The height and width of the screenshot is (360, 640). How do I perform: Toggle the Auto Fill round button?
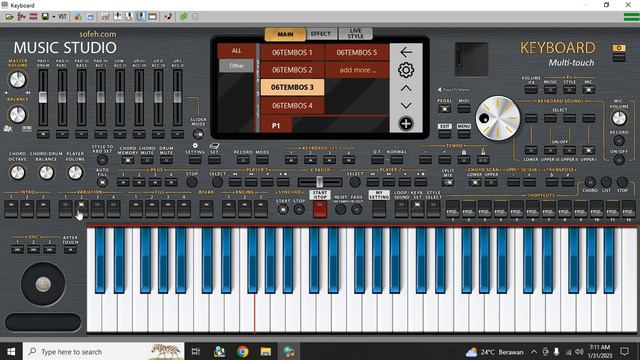[102, 182]
